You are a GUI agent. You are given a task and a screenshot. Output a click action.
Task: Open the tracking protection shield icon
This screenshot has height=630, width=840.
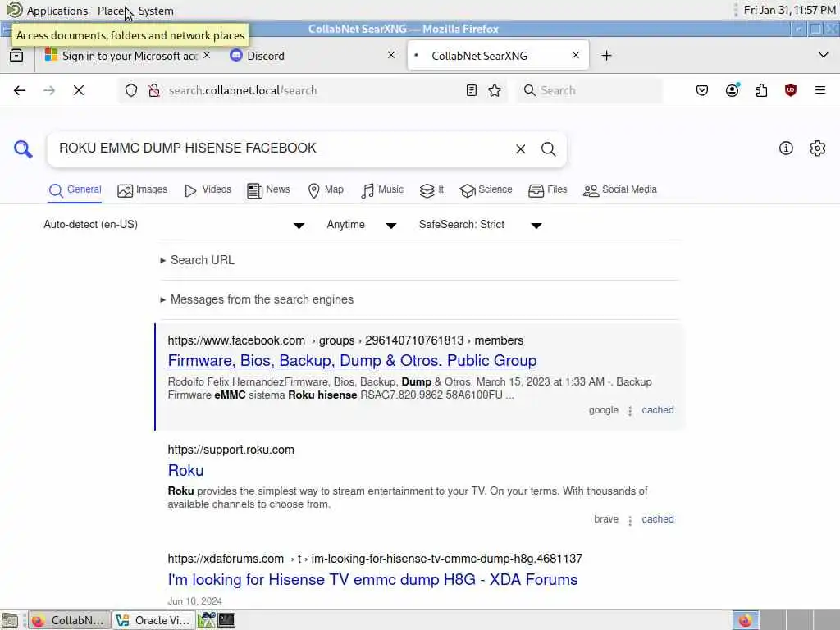pyautogui.click(x=131, y=90)
